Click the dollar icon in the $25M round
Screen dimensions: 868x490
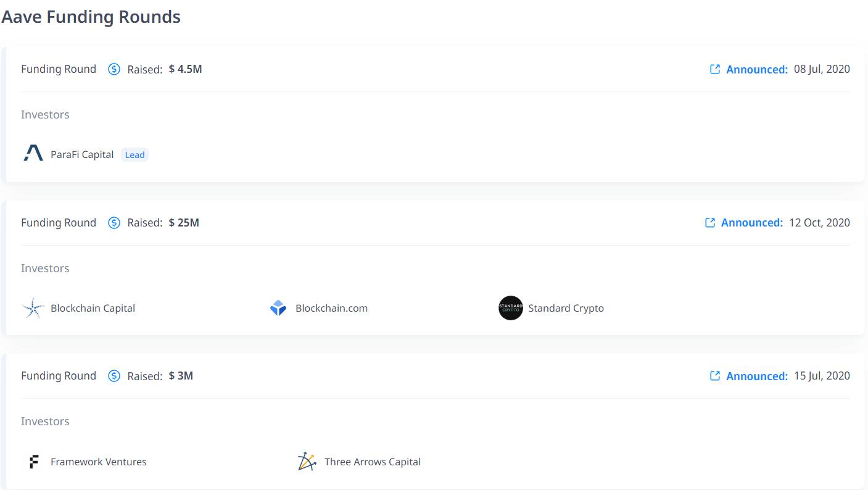click(114, 223)
